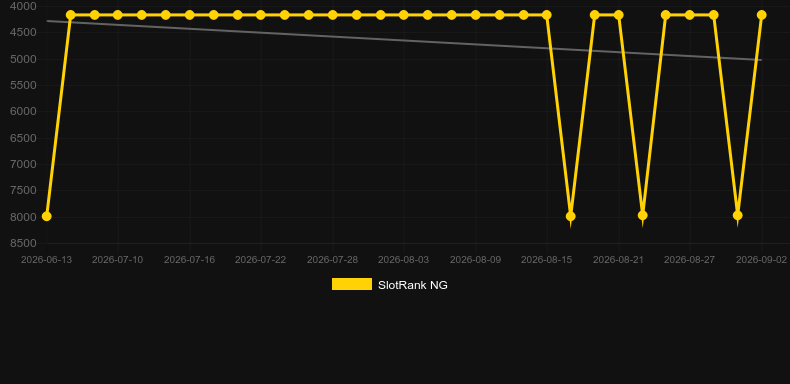Select the data point above 2026-08-15
This screenshot has width=790, height=384.
(547, 15)
